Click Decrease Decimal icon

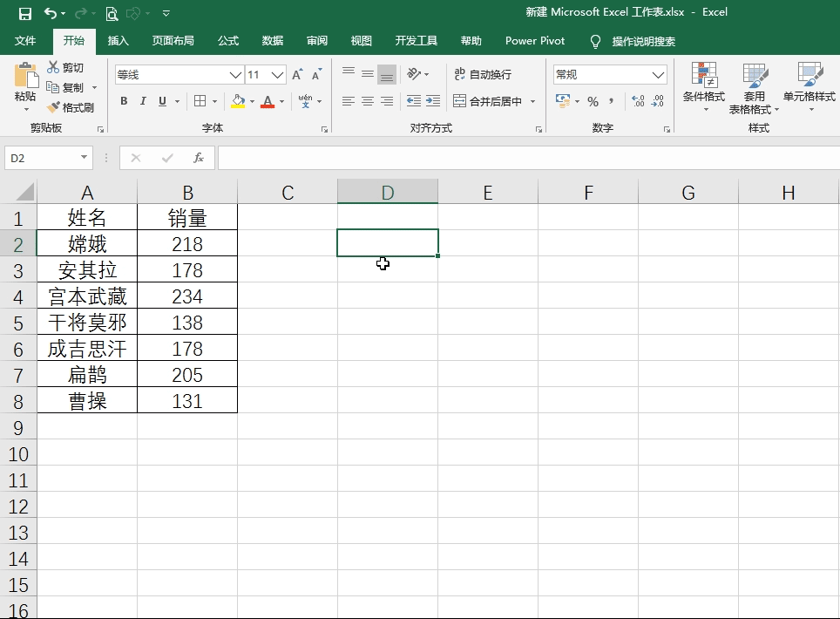click(658, 101)
